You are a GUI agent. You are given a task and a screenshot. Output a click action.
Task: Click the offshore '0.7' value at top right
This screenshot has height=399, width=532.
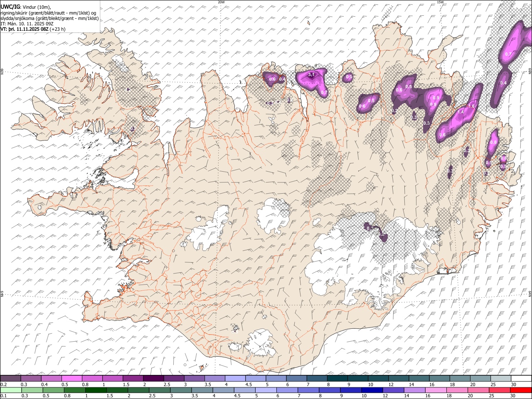(508, 54)
